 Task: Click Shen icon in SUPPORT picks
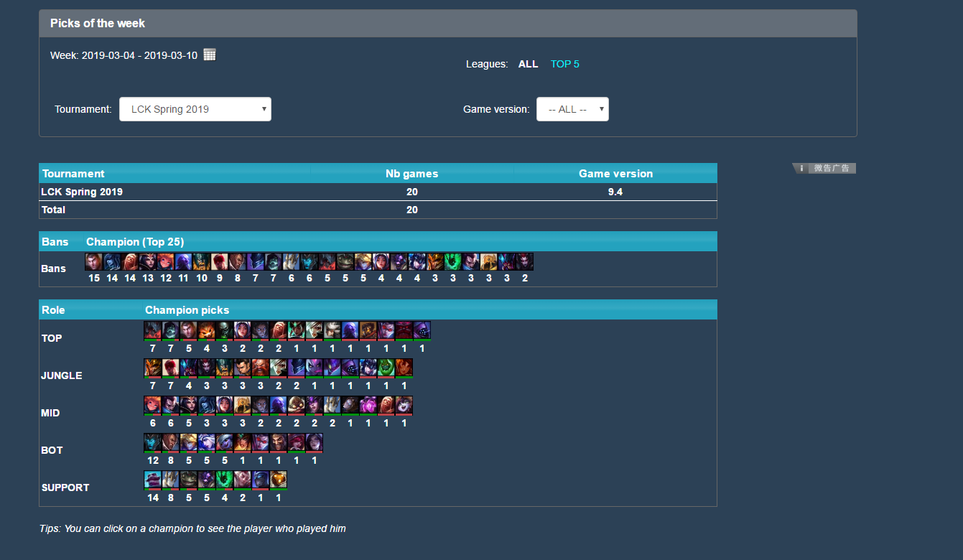[260, 480]
